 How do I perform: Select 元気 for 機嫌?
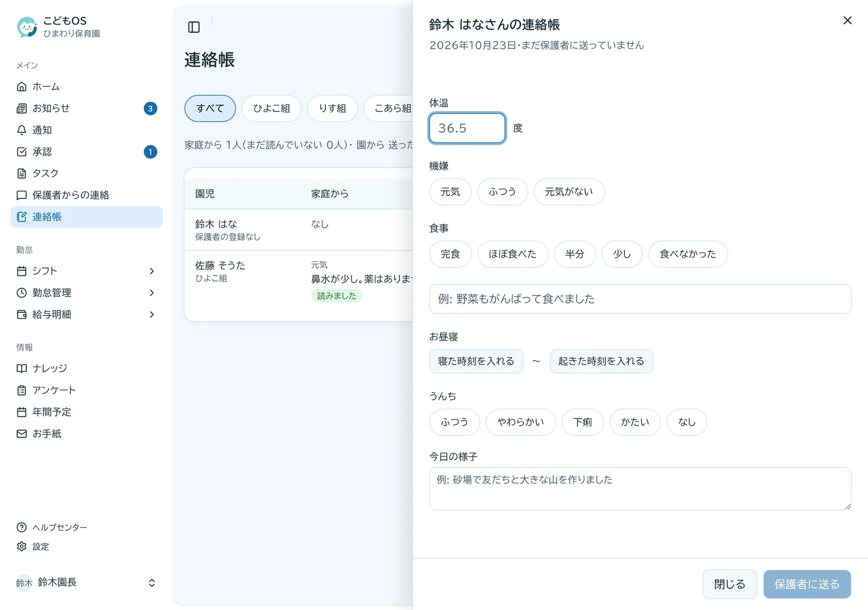pyautogui.click(x=450, y=192)
